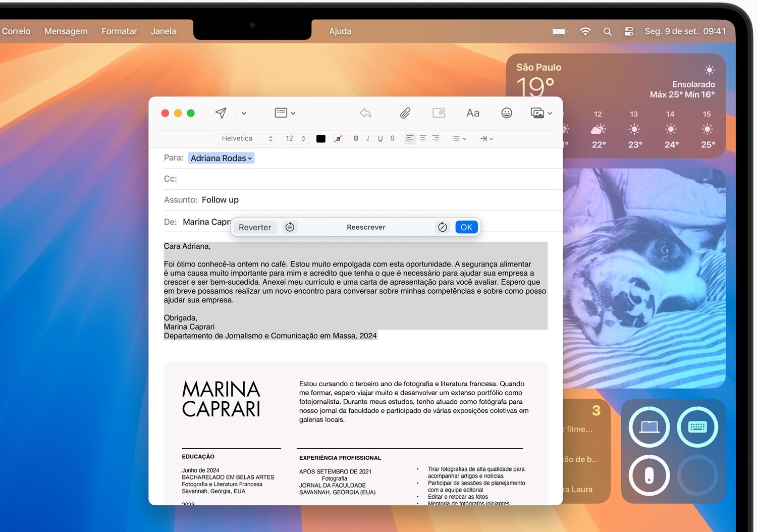Open the Formatar menu

click(x=119, y=31)
